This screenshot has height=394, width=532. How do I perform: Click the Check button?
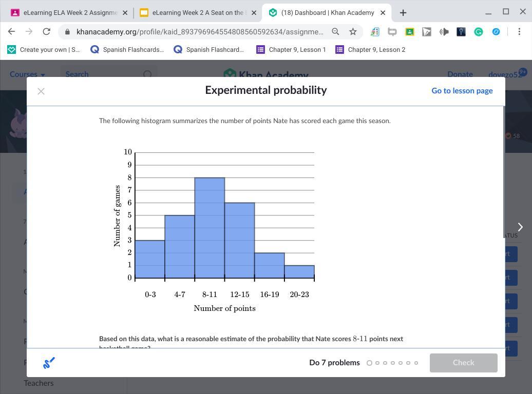pos(464,363)
